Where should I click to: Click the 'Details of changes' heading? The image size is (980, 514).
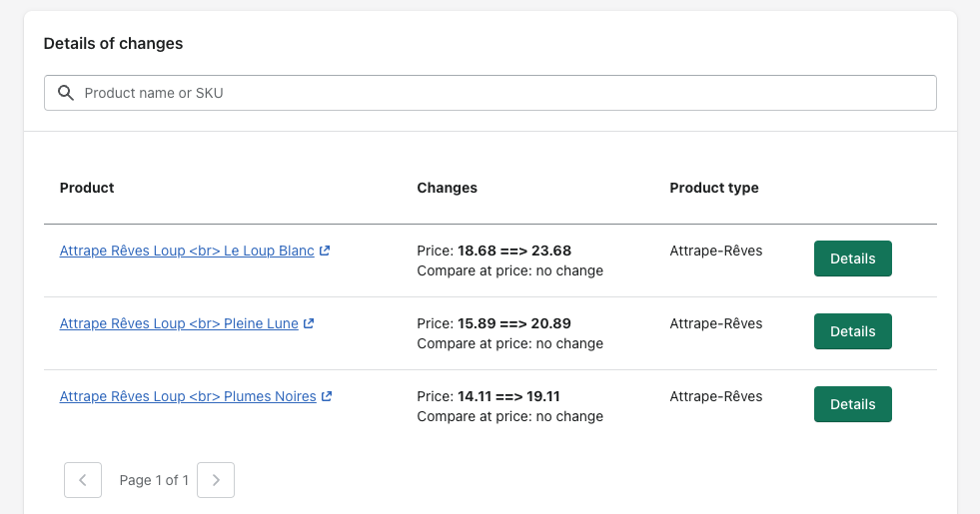coord(113,44)
